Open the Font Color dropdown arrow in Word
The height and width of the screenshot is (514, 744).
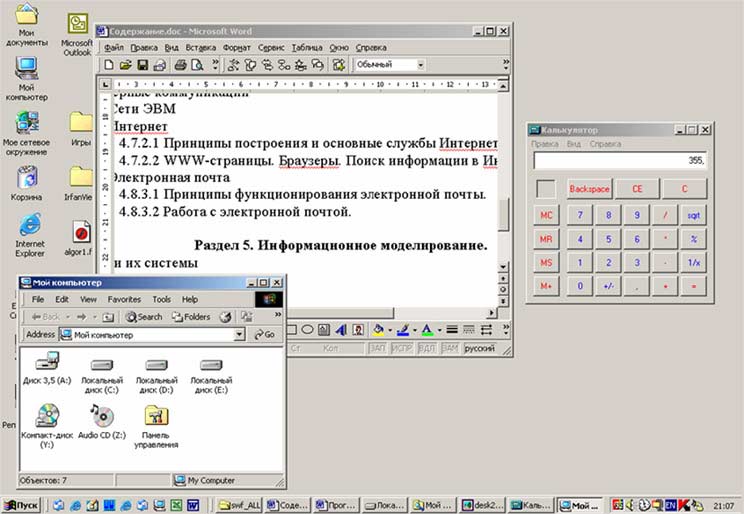pos(439,329)
